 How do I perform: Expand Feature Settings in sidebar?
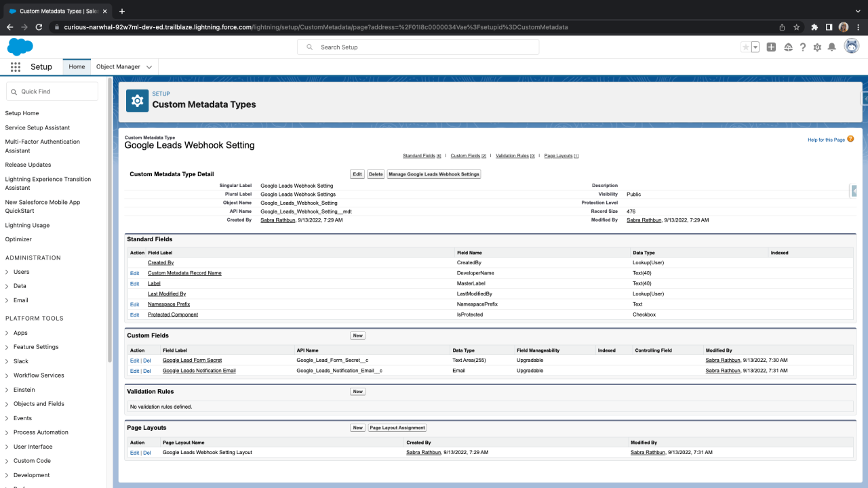pyautogui.click(x=7, y=347)
